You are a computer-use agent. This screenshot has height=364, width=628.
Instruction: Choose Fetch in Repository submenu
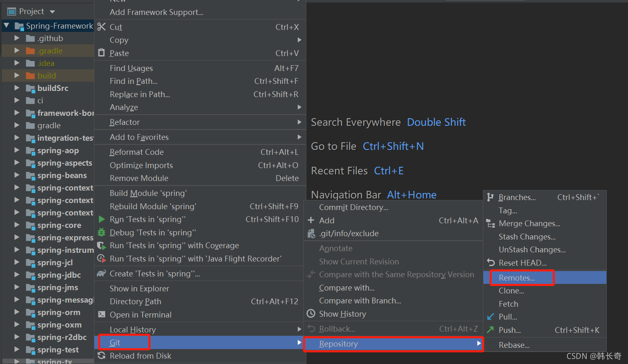pos(545,304)
